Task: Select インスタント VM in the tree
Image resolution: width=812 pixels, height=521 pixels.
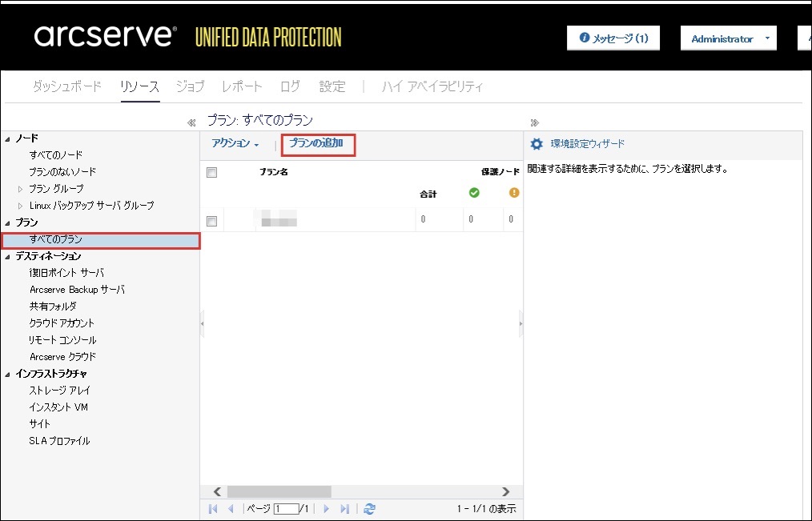Action: 58,407
